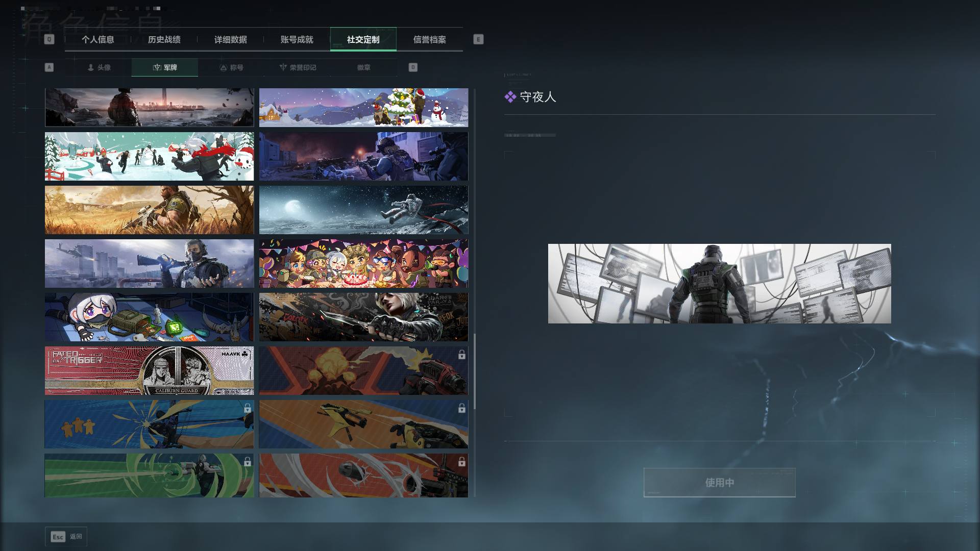Switch to 历史战绩 tab
The height and width of the screenshot is (551, 980).
(x=164, y=39)
